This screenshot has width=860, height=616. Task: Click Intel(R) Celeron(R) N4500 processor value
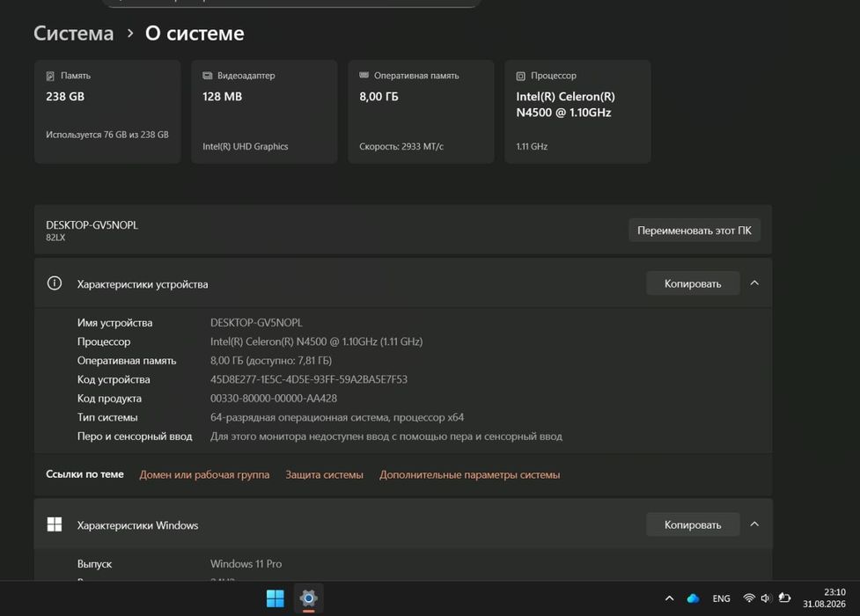(317, 341)
